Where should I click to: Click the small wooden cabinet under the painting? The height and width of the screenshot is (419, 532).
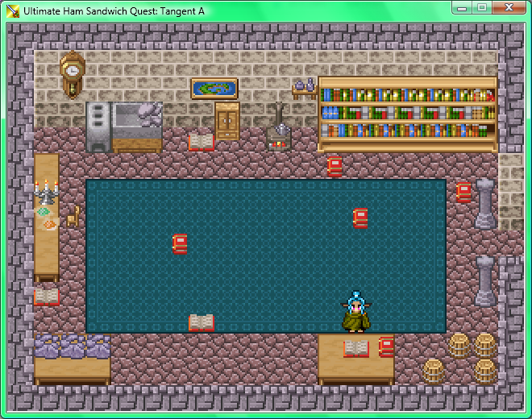pos(227,121)
